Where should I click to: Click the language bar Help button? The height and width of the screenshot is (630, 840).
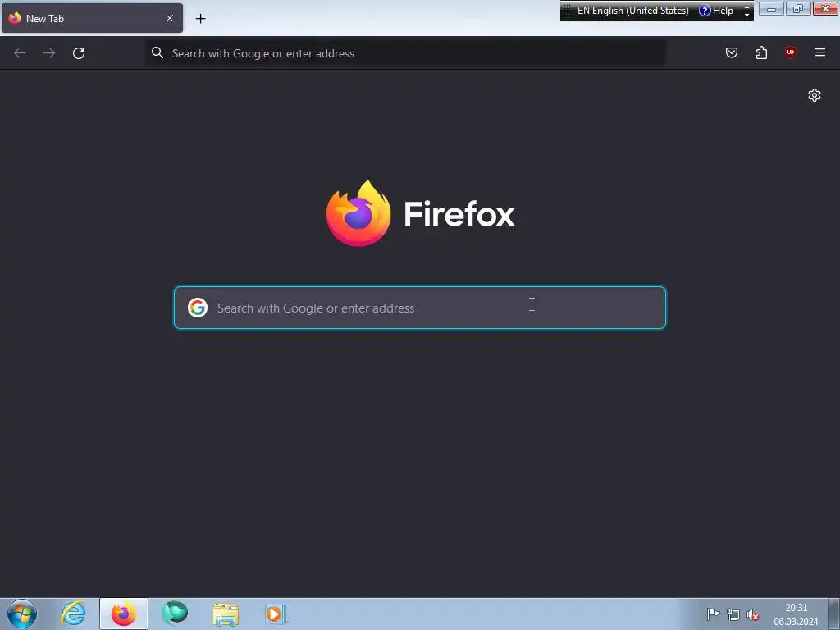pos(716,11)
